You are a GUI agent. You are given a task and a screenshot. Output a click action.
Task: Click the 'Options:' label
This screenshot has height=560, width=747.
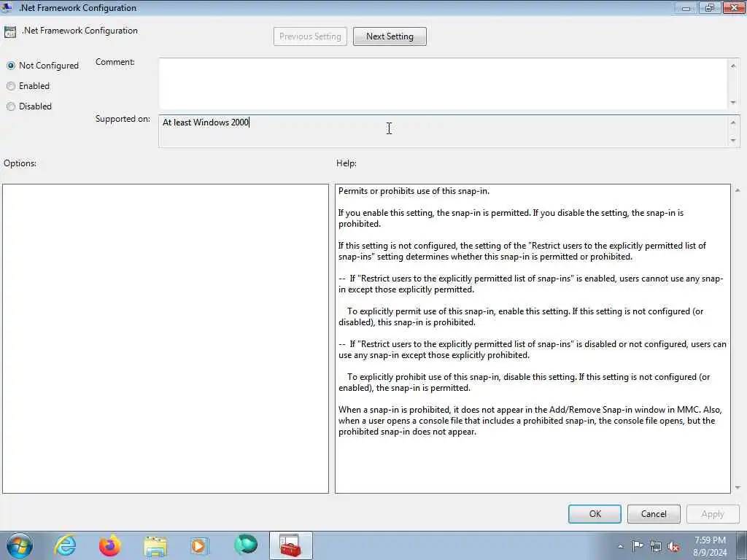[20, 163]
